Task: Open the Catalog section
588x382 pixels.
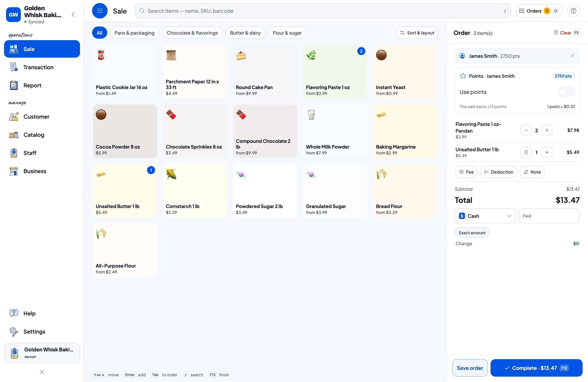Action: pos(42,135)
